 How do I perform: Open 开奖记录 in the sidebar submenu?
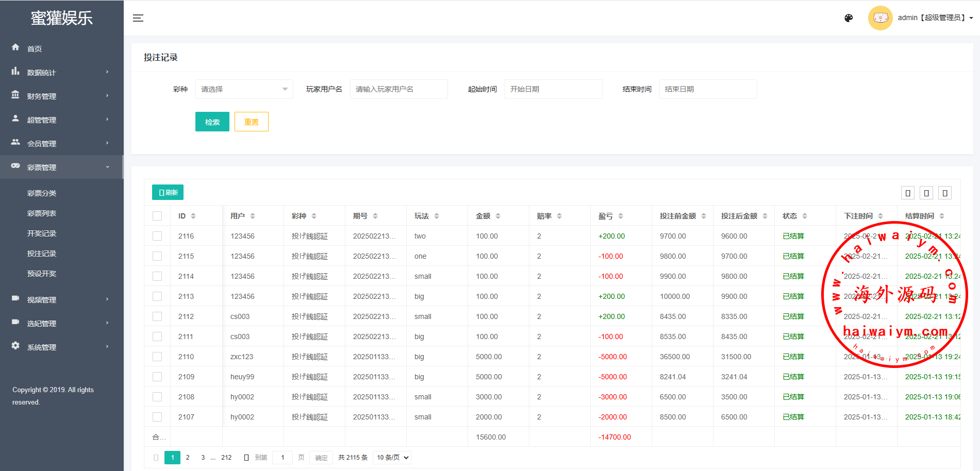click(x=42, y=233)
